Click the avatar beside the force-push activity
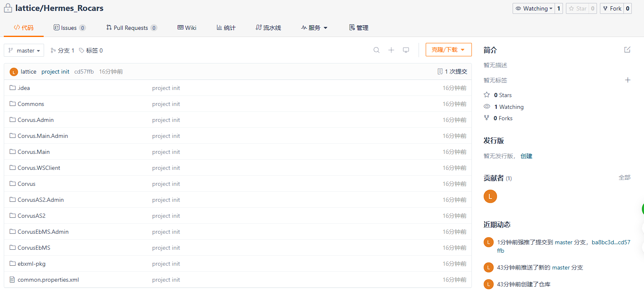 (x=488, y=242)
